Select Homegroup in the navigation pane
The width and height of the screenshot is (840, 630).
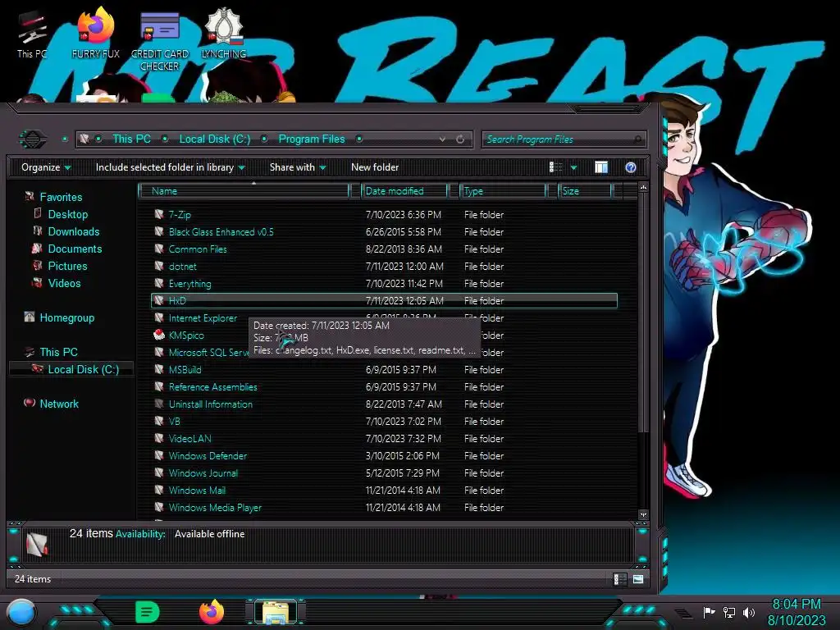(66, 317)
